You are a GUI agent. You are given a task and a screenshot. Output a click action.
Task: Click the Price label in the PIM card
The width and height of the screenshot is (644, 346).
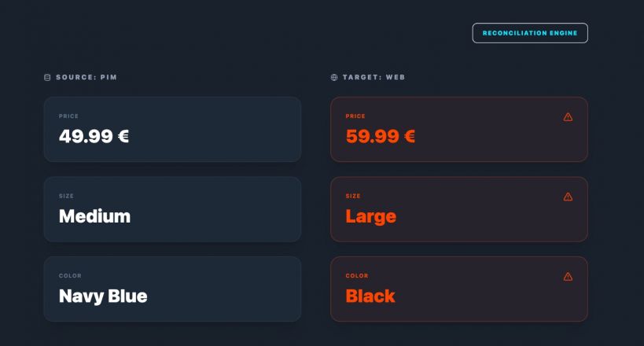pos(68,116)
